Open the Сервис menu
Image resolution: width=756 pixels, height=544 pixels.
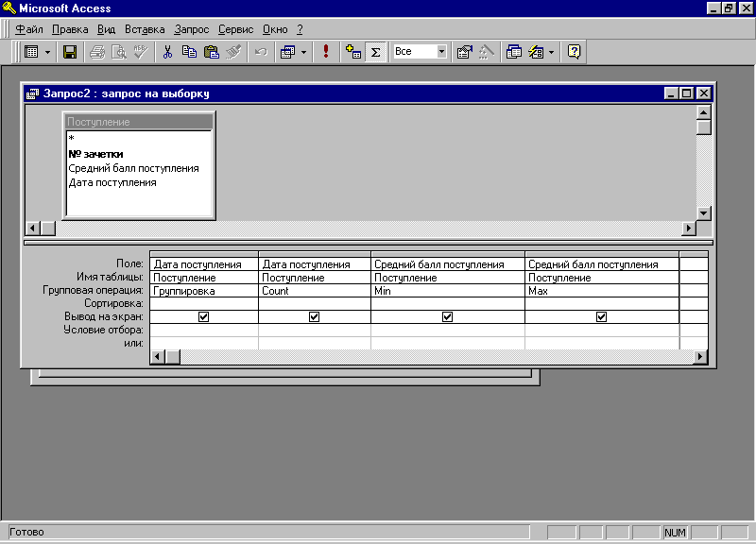[x=235, y=29]
